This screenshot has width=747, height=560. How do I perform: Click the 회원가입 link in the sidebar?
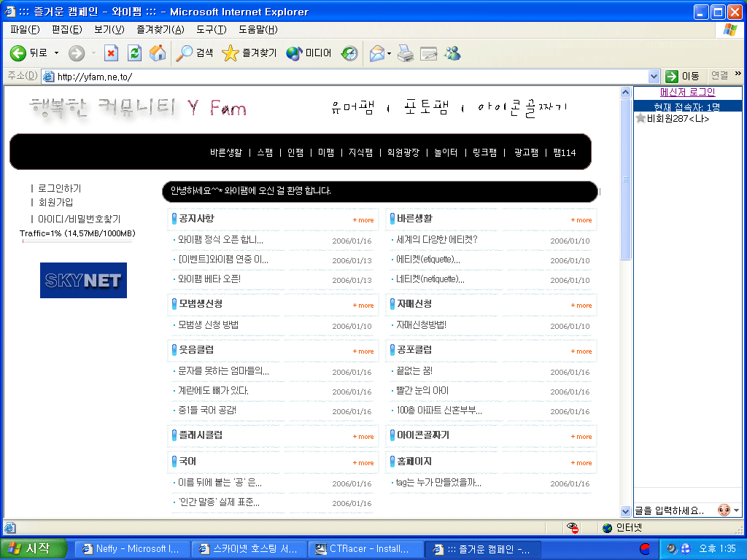click(x=55, y=203)
